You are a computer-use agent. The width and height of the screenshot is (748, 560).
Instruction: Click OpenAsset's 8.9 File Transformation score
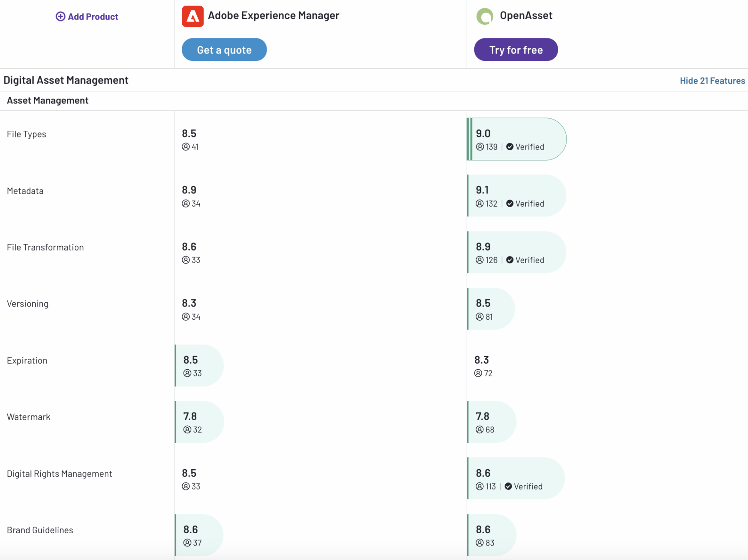pos(483,247)
